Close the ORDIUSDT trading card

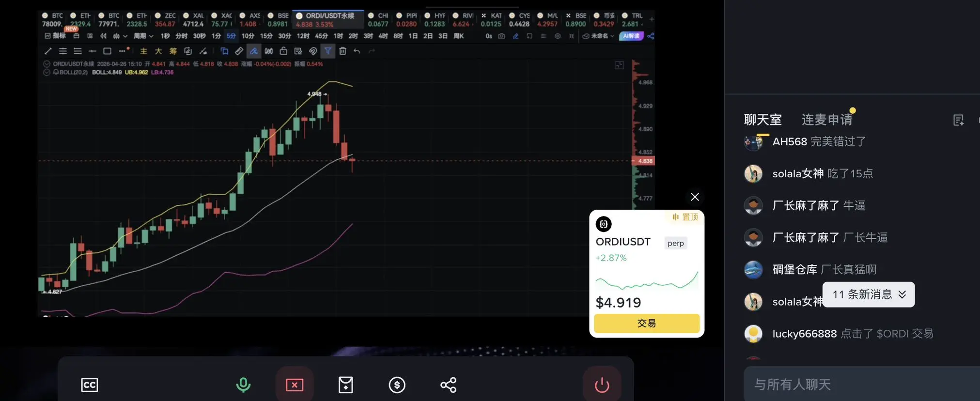pyautogui.click(x=695, y=197)
